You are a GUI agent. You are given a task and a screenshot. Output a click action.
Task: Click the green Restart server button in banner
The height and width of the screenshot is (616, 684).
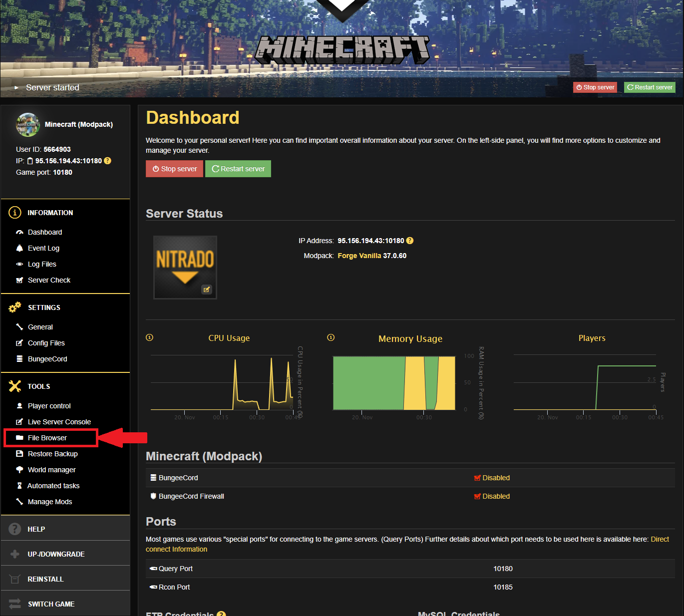pyautogui.click(x=650, y=87)
